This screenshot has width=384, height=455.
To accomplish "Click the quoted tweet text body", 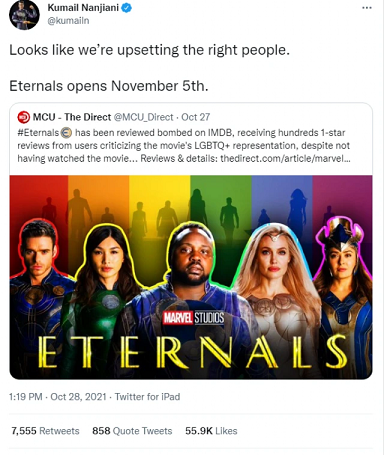I will pyautogui.click(x=184, y=146).
